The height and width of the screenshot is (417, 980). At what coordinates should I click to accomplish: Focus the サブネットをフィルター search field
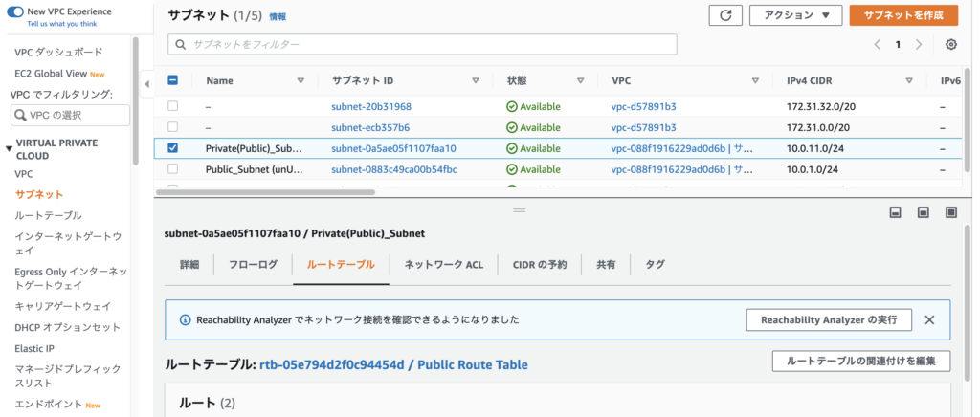[x=422, y=44]
